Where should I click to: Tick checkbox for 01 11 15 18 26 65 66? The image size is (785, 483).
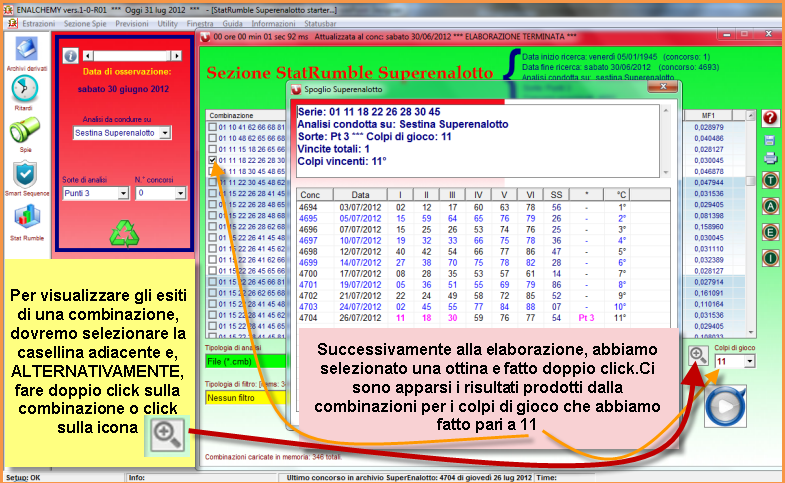[x=212, y=149]
